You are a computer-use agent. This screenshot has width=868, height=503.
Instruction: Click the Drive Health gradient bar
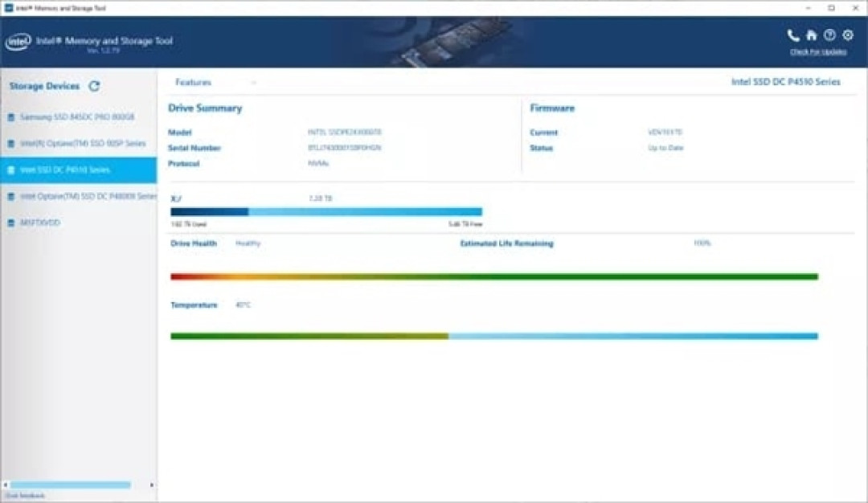click(493, 277)
